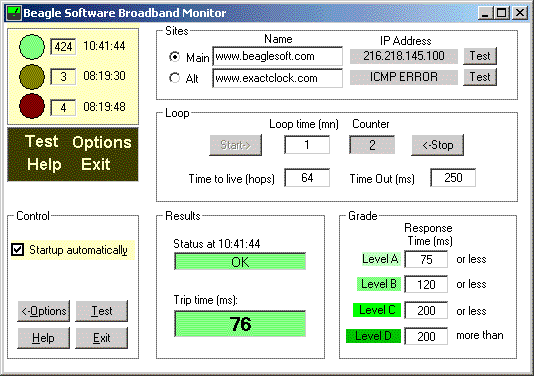The height and width of the screenshot is (376, 534).
Task: Select the Main site radio button
Action: coord(175,57)
